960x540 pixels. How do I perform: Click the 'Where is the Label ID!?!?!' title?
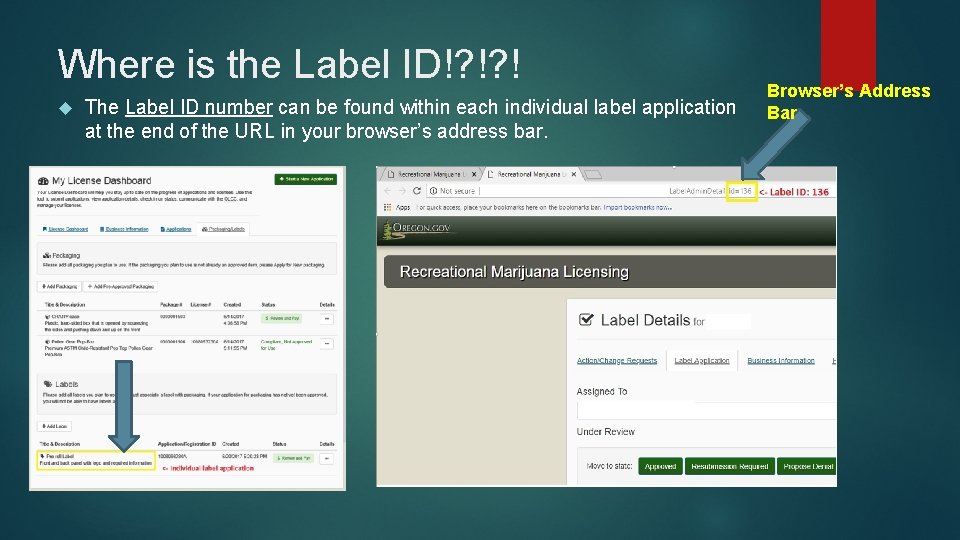(x=289, y=64)
